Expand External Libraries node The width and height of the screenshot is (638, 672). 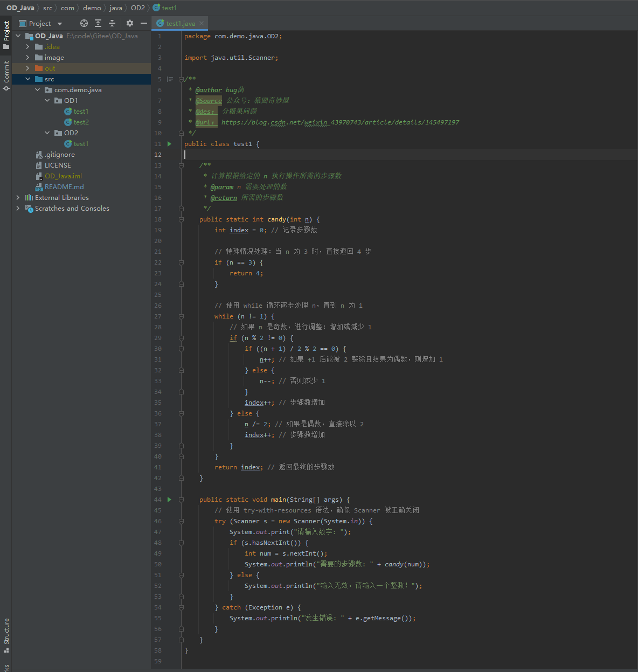click(18, 198)
